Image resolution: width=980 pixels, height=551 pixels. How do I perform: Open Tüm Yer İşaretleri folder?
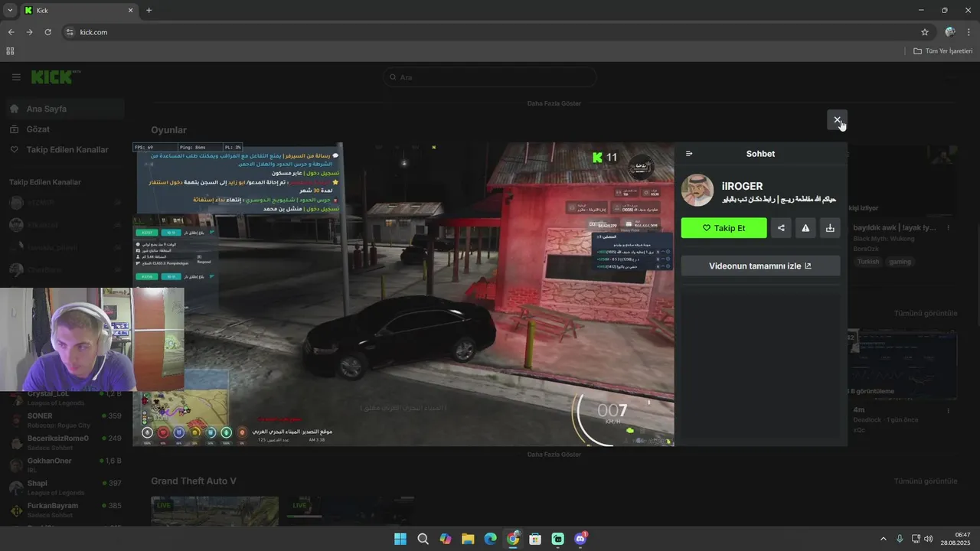943,51
